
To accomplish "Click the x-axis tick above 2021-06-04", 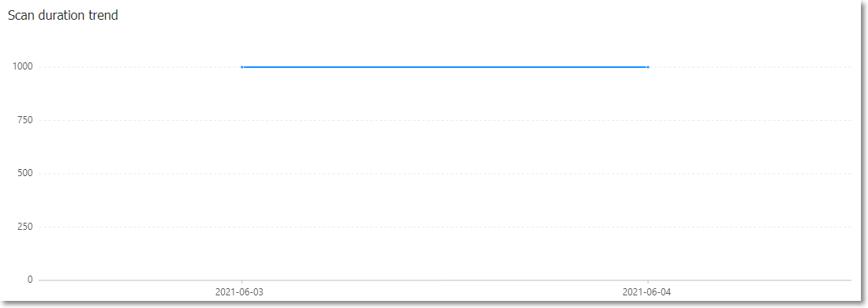I will (x=648, y=282).
